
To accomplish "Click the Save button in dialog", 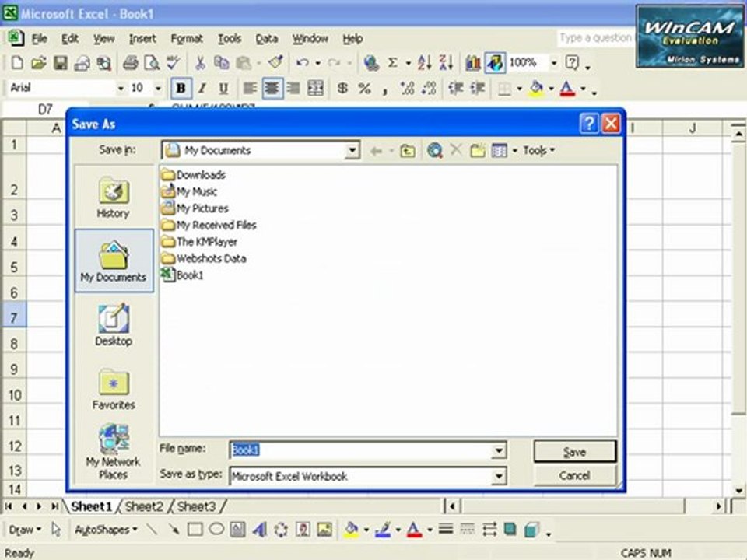I will tap(574, 451).
